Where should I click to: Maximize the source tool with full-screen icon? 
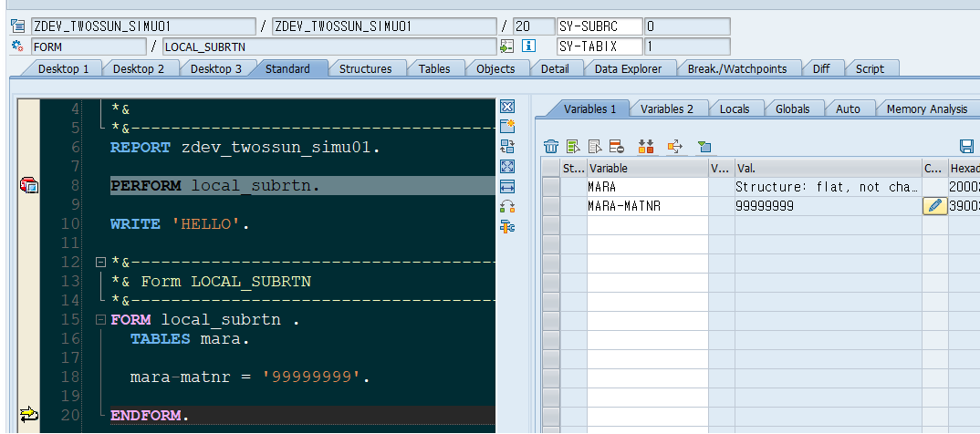click(507, 166)
